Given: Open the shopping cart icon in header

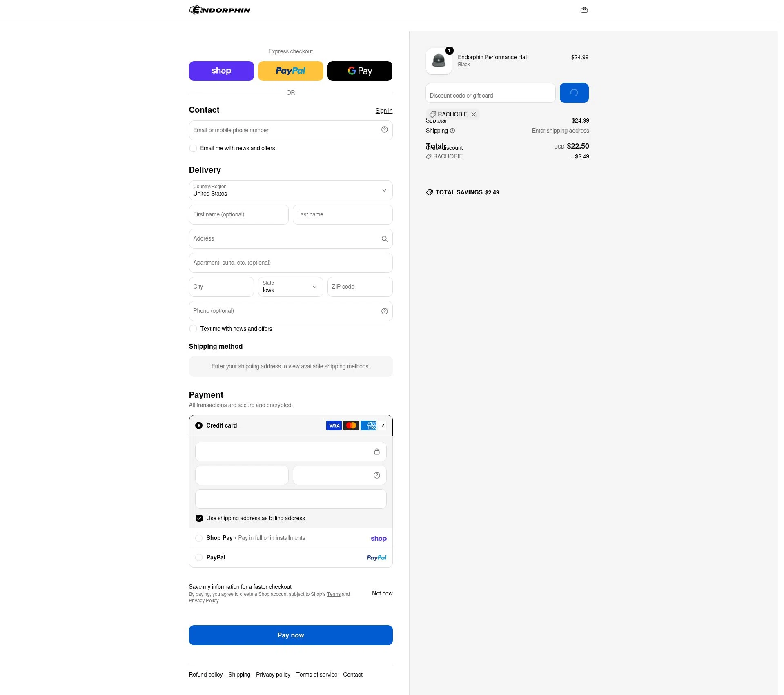Looking at the screenshot, I should (x=584, y=10).
